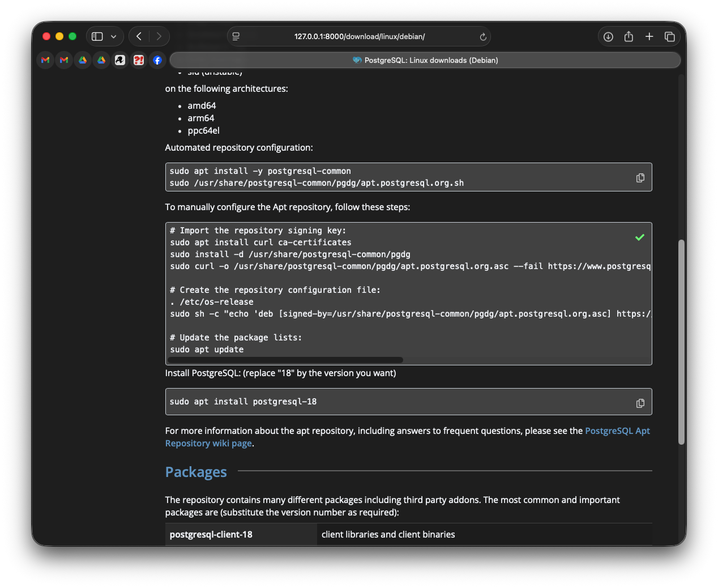
Task: Show the Downloads list
Action: (x=608, y=37)
